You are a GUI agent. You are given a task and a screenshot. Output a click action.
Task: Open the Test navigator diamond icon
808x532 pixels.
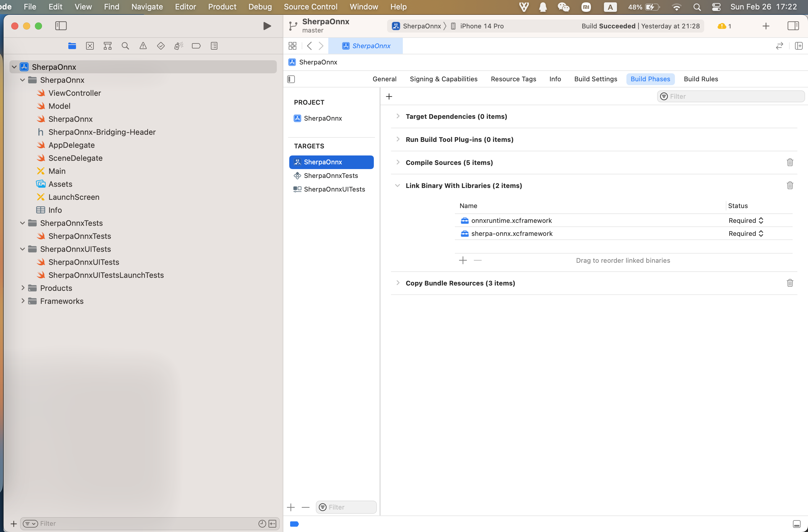coord(161,46)
